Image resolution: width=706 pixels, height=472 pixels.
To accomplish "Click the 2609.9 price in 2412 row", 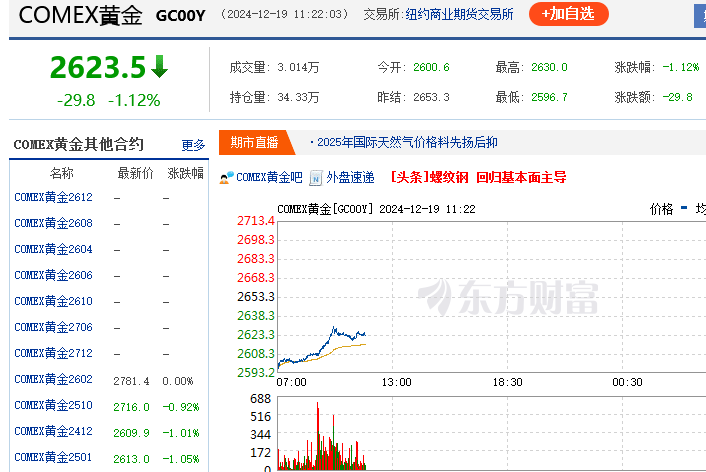I will (x=131, y=433).
